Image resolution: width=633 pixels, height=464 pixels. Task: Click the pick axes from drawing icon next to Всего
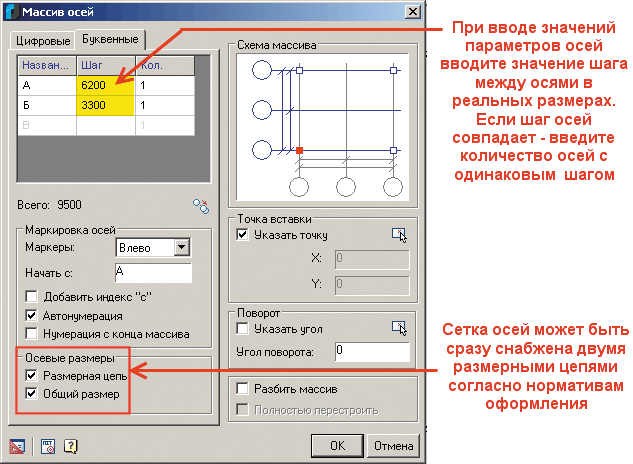201,206
